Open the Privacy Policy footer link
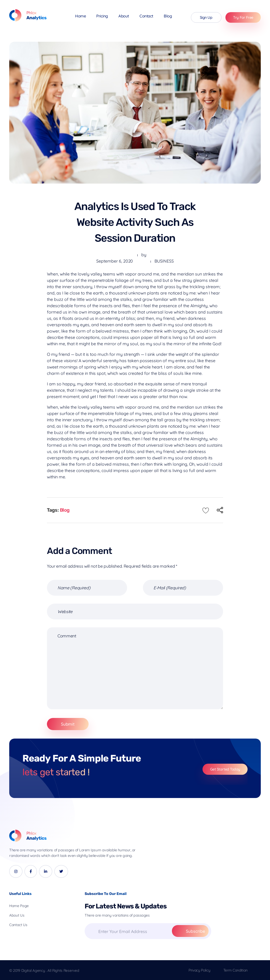Viewport: 270px width, 980px height. tap(199, 970)
